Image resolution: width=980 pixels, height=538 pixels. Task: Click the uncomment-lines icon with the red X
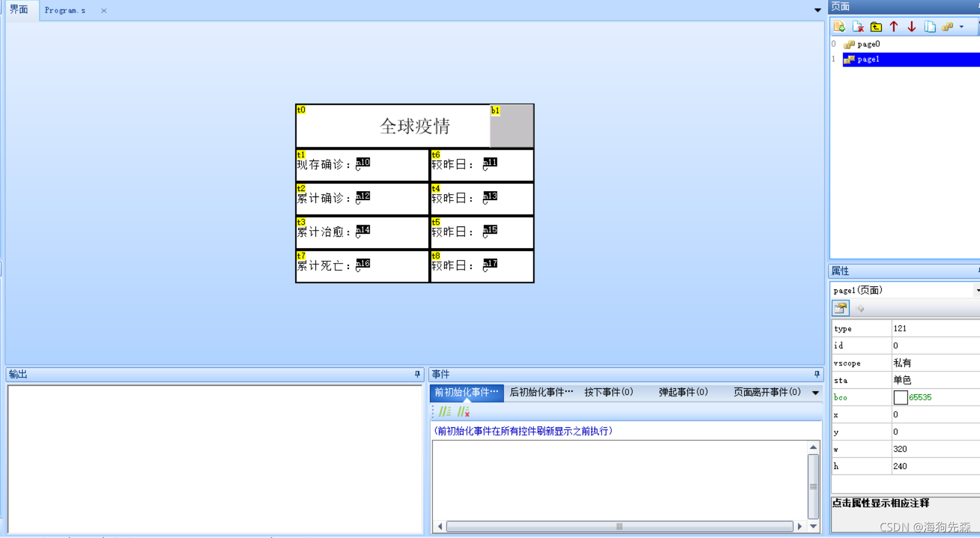(463, 412)
